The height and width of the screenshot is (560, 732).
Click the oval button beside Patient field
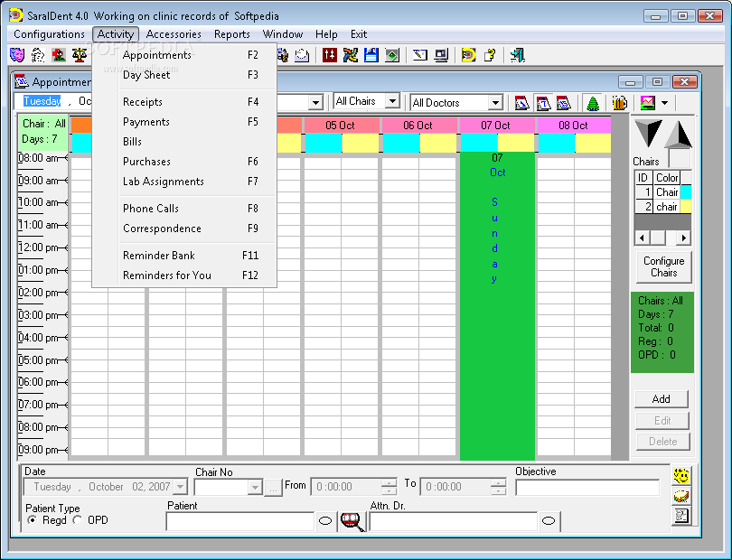tap(325, 521)
